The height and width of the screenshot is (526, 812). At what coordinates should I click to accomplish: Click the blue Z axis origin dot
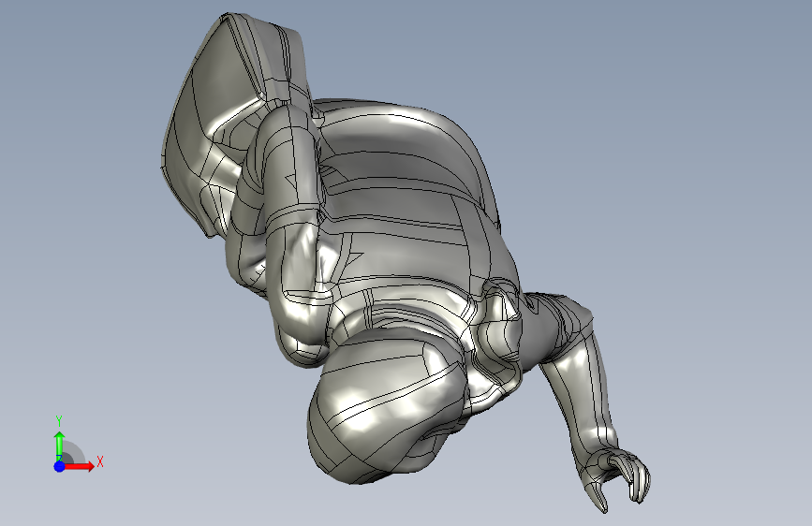click(x=60, y=466)
